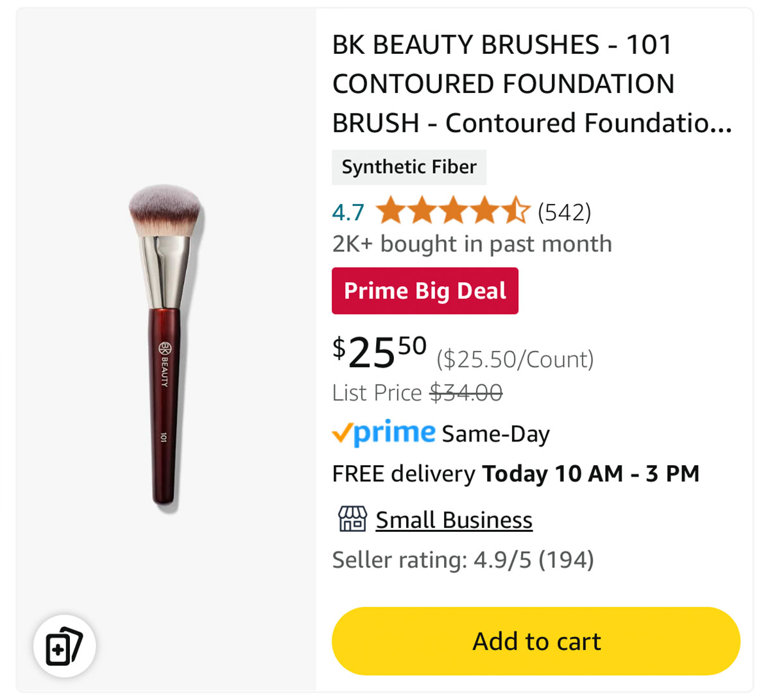The width and height of the screenshot is (770, 700).
Task: Click the $25.50/Count unit price
Action: coord(515,359)
